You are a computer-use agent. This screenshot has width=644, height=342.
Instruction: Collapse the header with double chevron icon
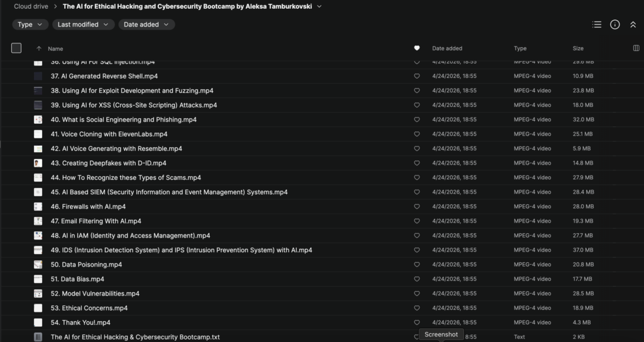tap(633, 25)
